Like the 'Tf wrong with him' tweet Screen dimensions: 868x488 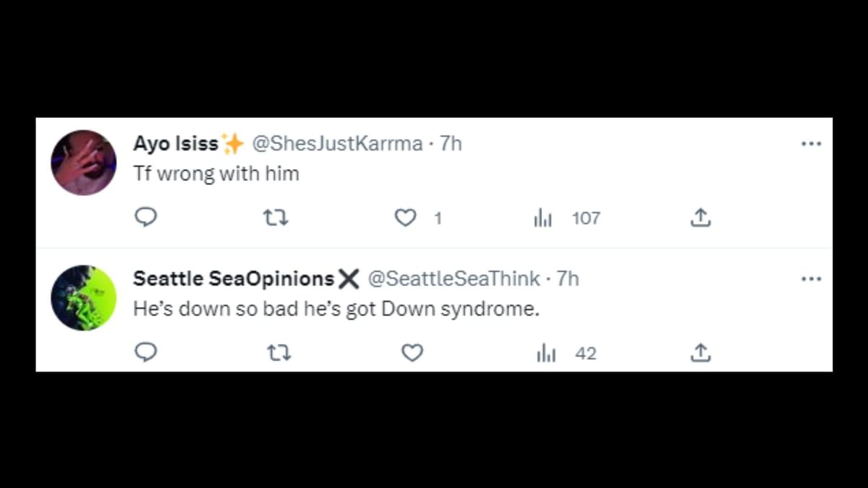(406, 217)
